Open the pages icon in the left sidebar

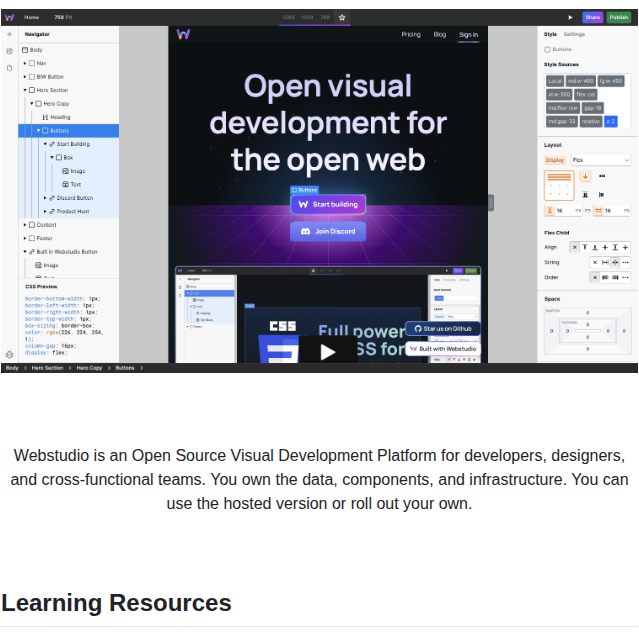[9, 68]
